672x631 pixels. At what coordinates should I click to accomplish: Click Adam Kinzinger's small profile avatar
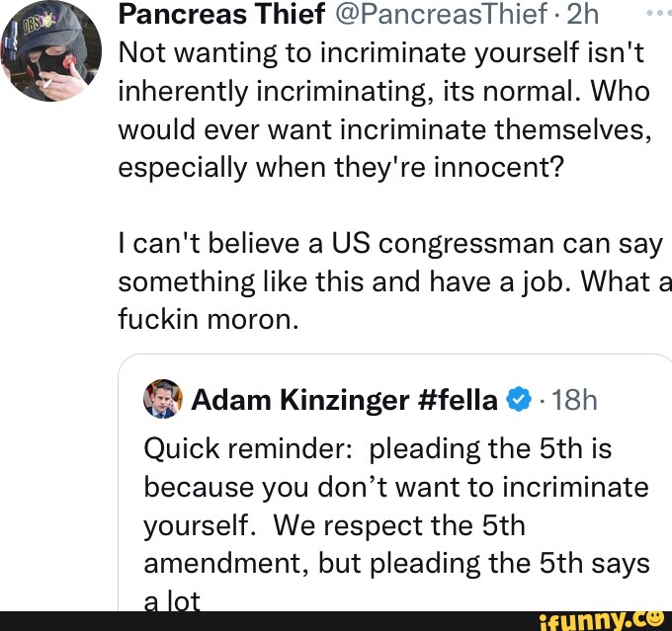pyautogui.click(x=161, y=399)
